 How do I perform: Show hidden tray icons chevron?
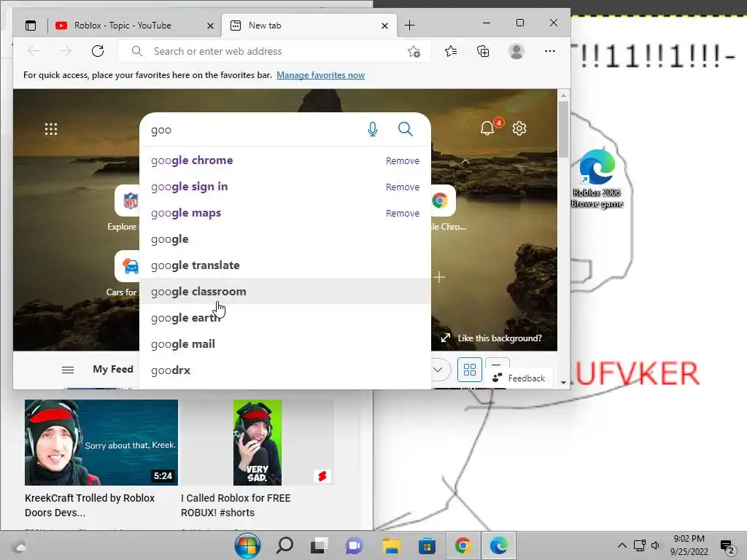[622, 545]
